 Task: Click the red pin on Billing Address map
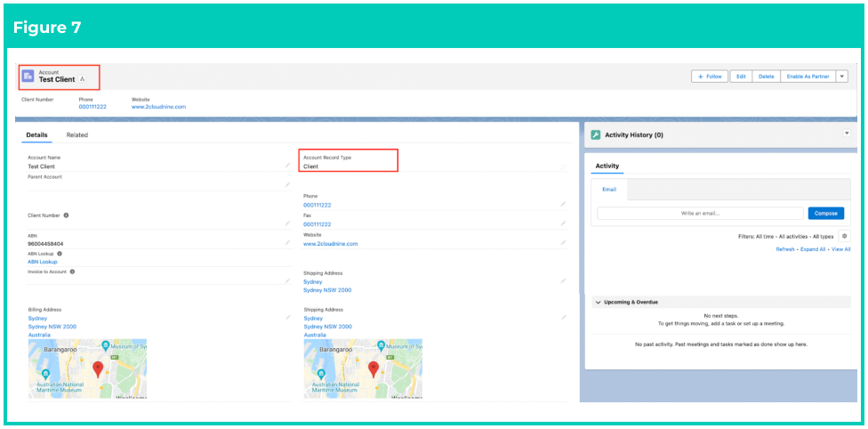click(x=98, y=369)
